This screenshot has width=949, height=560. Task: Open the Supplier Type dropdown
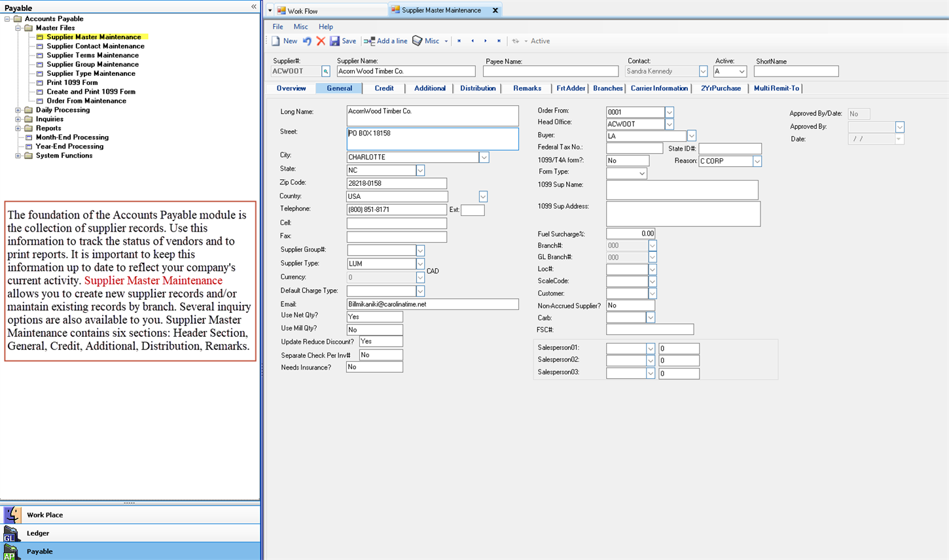[420, 264]
